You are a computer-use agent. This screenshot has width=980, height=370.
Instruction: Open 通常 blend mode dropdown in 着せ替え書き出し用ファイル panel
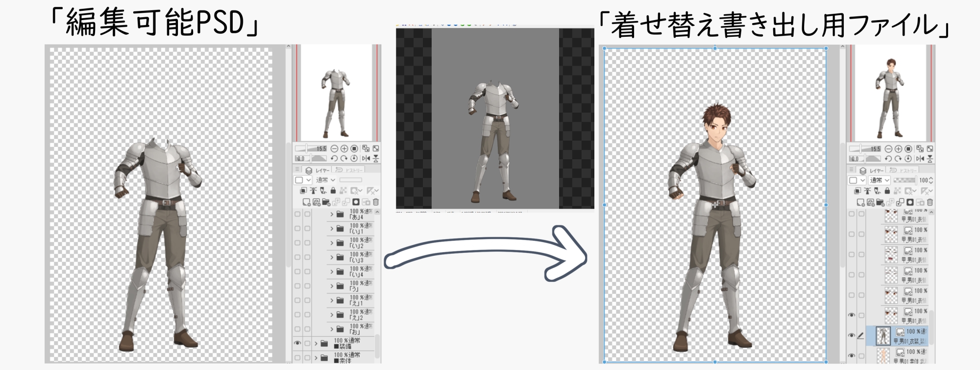(881, 180)
